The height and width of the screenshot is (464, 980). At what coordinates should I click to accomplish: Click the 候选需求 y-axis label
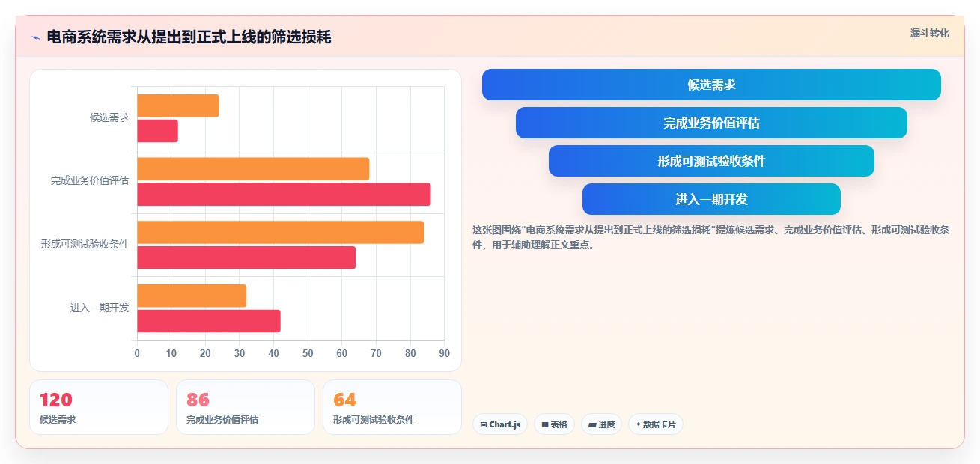109,117
